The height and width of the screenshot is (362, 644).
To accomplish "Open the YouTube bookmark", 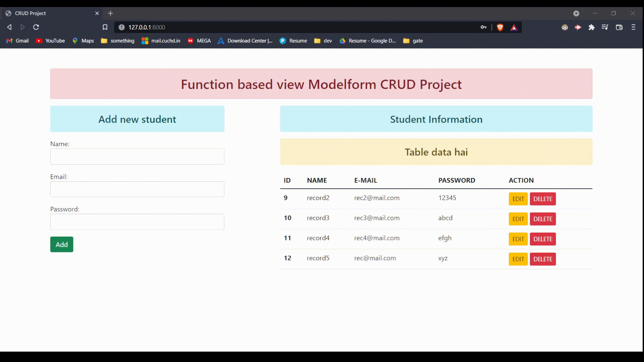I will pyautogui.click(x=50, y=41).
